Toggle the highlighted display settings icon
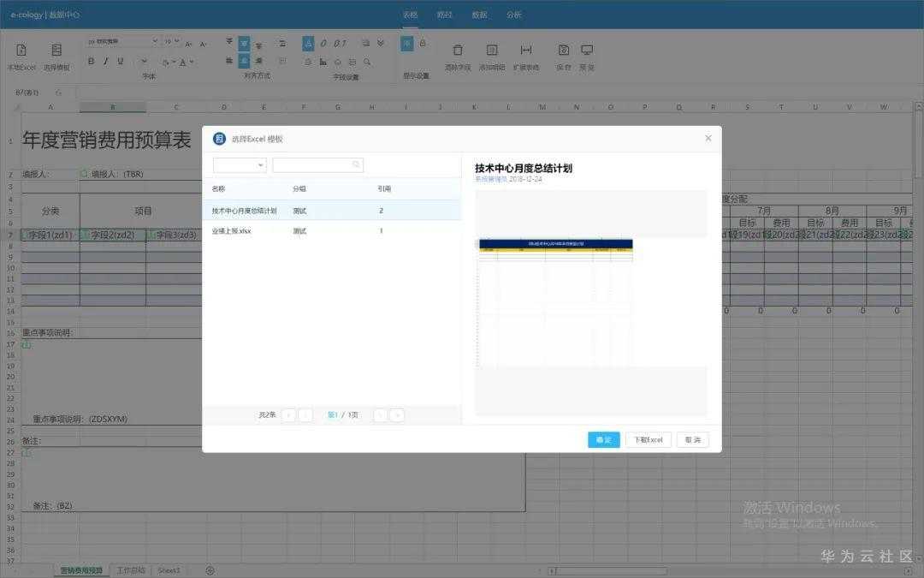The height and width of the screenshot is (578, 924). (x=407, y=44)
